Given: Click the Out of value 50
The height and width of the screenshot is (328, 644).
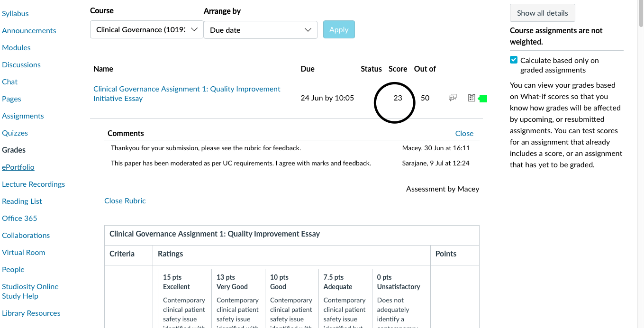Looking at the screenshot, I should point(425,98).
